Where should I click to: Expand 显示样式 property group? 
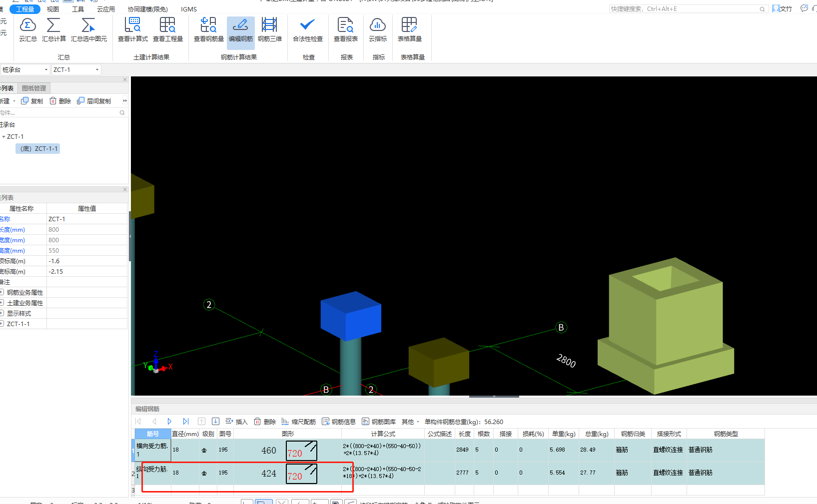coord(2,313)
